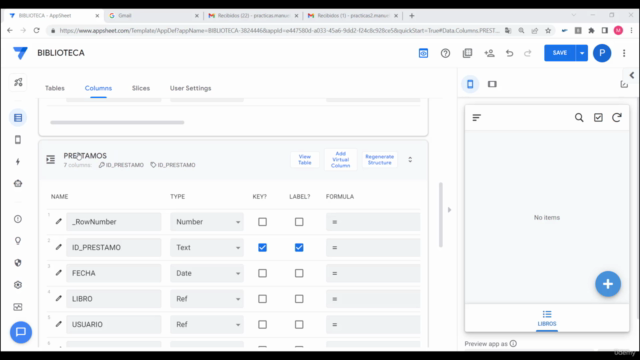
Task: Open the Manage icon at sidebar bottom
Action: point(18,307)
